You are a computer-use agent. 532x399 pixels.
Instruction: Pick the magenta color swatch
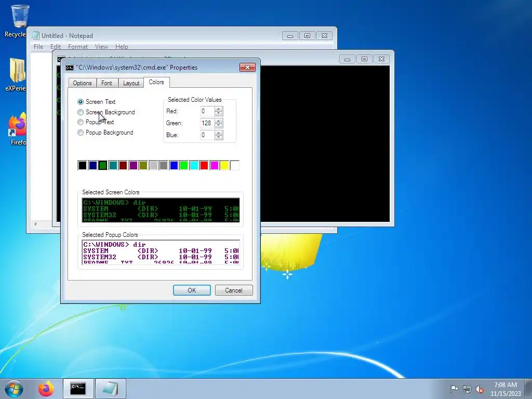point(215,165)
